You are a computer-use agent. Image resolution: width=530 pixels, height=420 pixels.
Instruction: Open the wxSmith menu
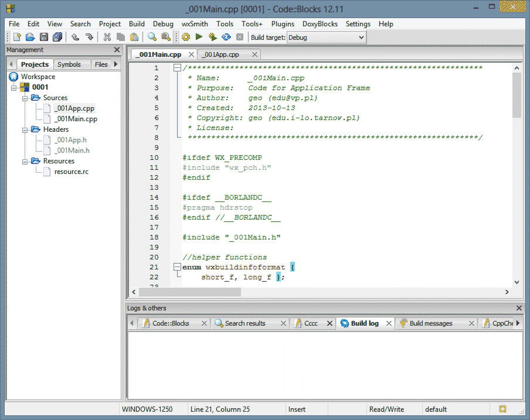click(195, 24)
